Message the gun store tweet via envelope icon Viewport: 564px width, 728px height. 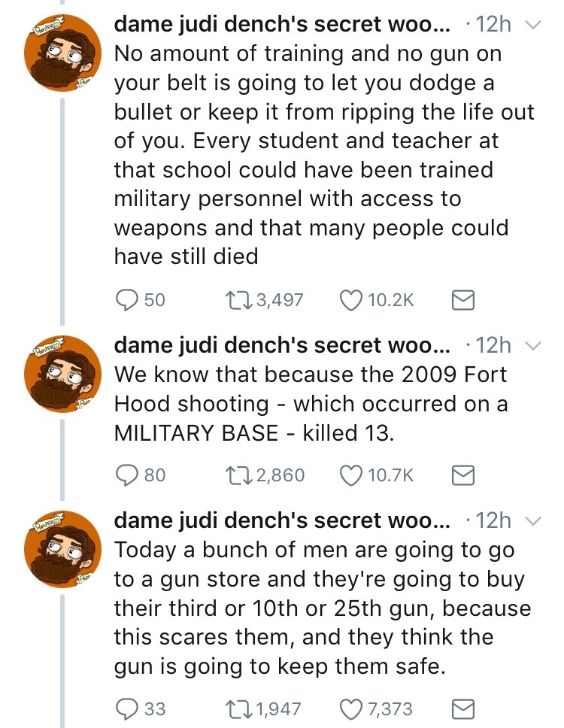click(x=460, y=708)
